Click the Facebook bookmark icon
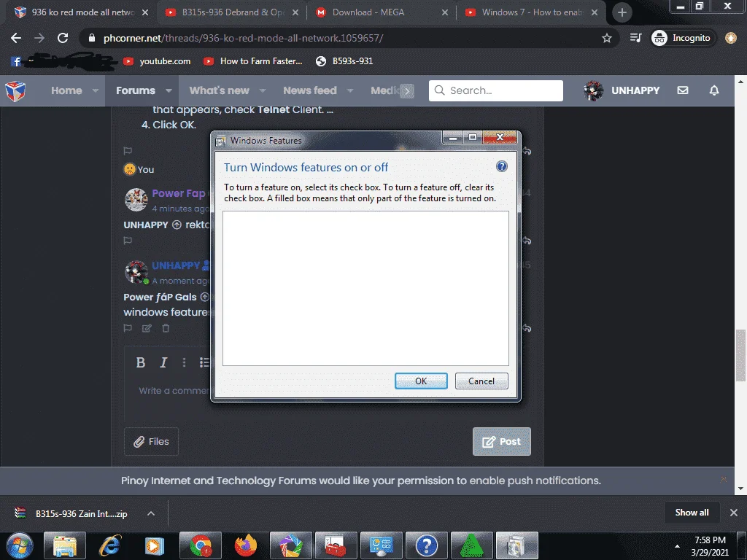The height and width of the screenshot is (560, 747). (16, 61)
